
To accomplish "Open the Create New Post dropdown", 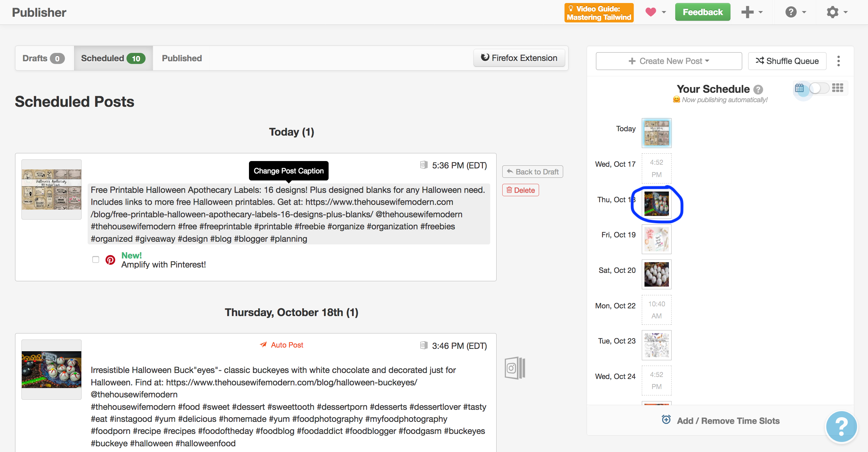I will (669, 61).
